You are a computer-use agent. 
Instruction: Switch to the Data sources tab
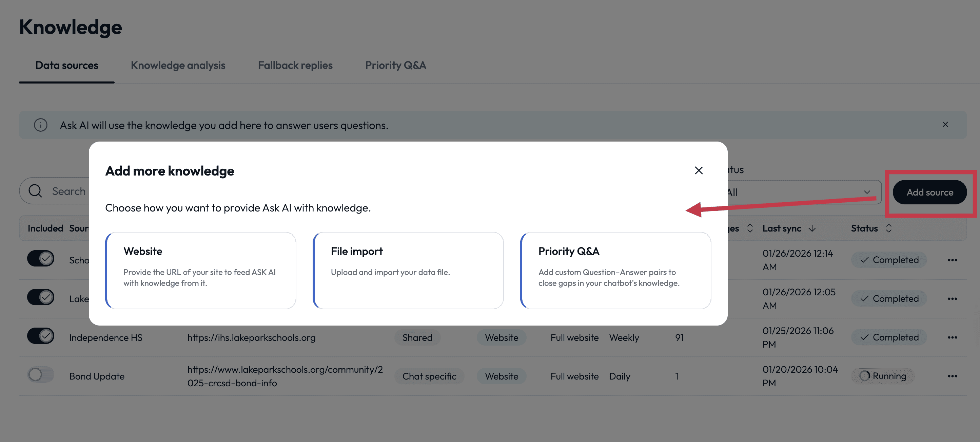(x=66, y=66)
